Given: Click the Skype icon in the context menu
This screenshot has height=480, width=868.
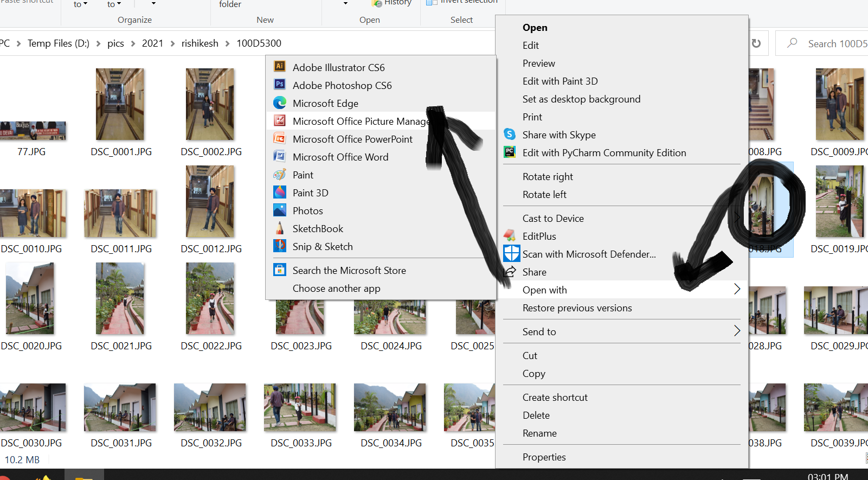Looking at the screenshot, I should coord(510,134).
